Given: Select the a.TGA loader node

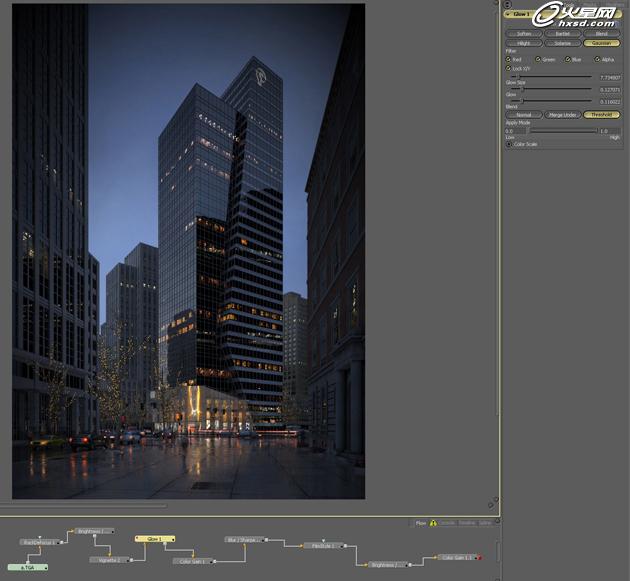Looking at the screenshot, I should 28,567.
